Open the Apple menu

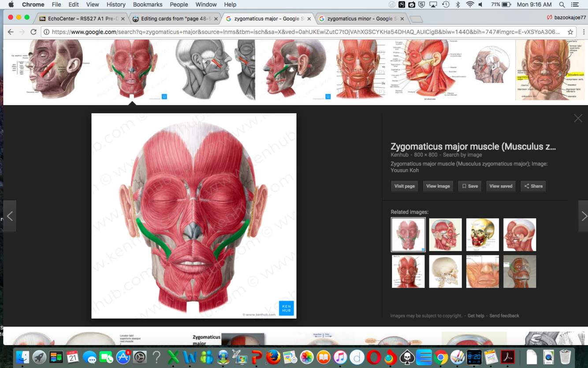coord(11,4)
